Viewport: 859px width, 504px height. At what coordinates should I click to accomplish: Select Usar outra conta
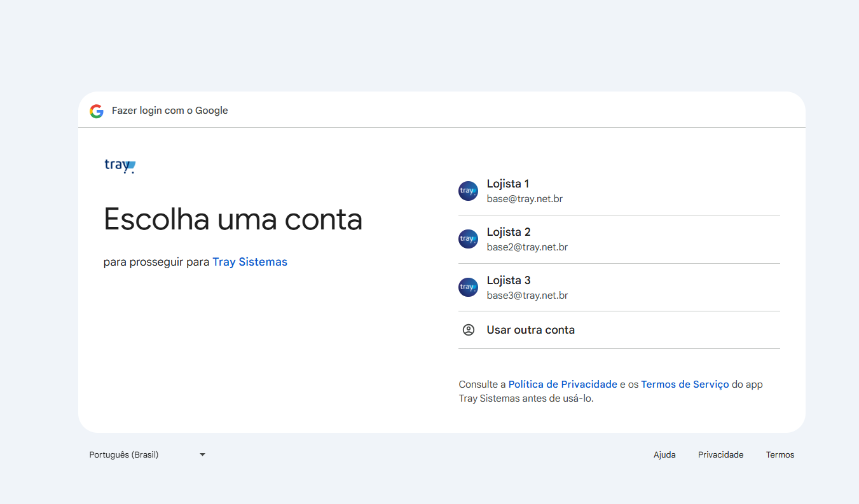[x=619, y=330]
